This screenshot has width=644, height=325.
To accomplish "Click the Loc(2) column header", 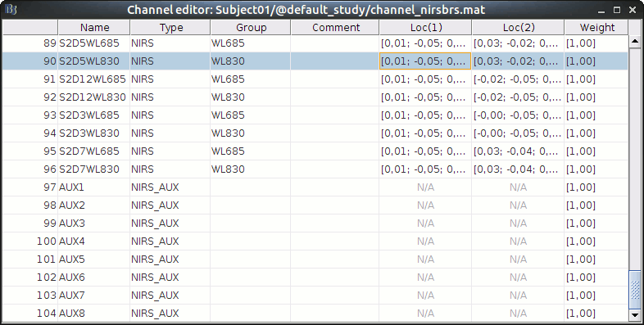I will click(519, 28).
